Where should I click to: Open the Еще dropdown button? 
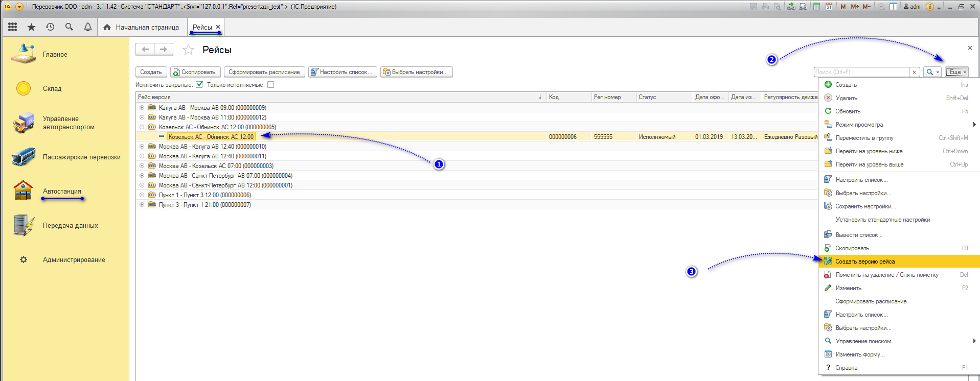[956, 72]
